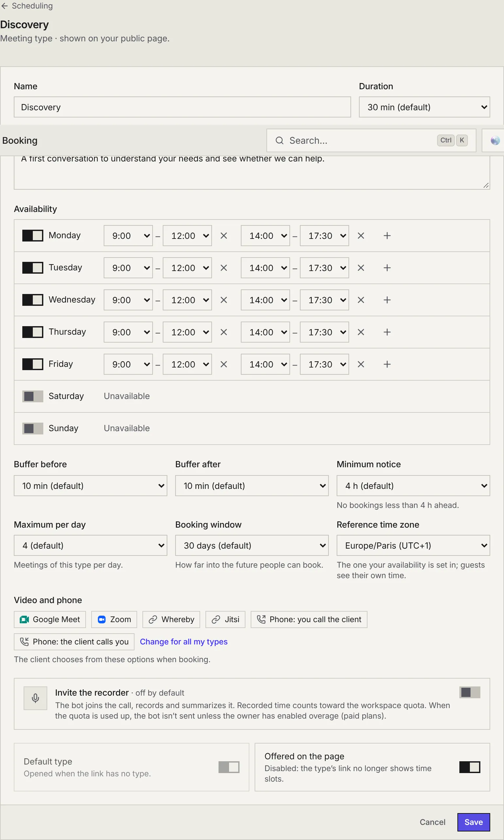Add another time range to Monday

pyautogui.click(x=387, y=236)
